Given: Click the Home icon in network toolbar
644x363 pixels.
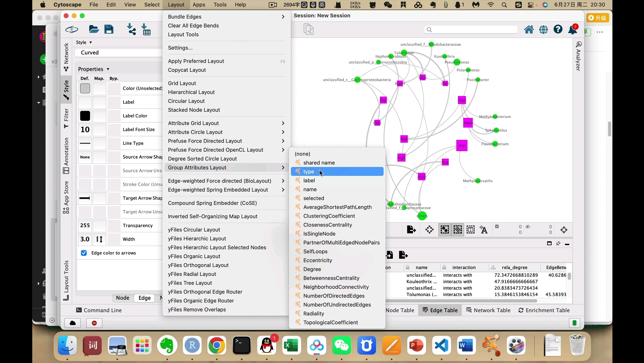Looking at the screenshot, I should tap(529, 30).
